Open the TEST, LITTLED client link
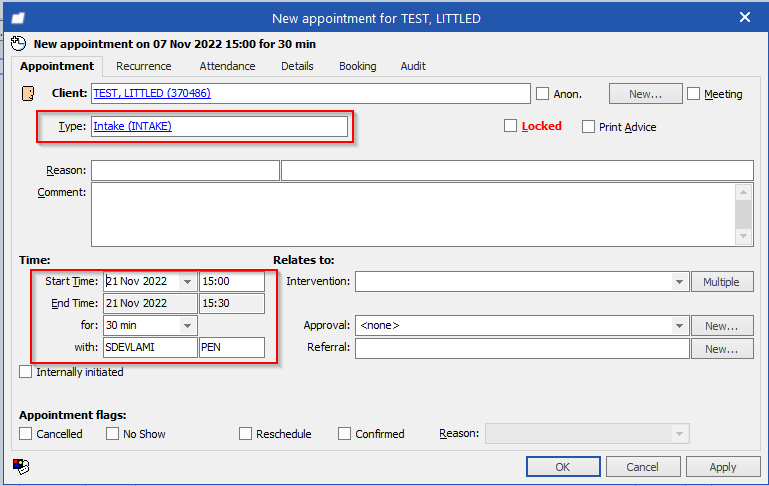Image resolution: width=769 pixels, height=486 pixels. pyautogui.click(x=151, y=93)
